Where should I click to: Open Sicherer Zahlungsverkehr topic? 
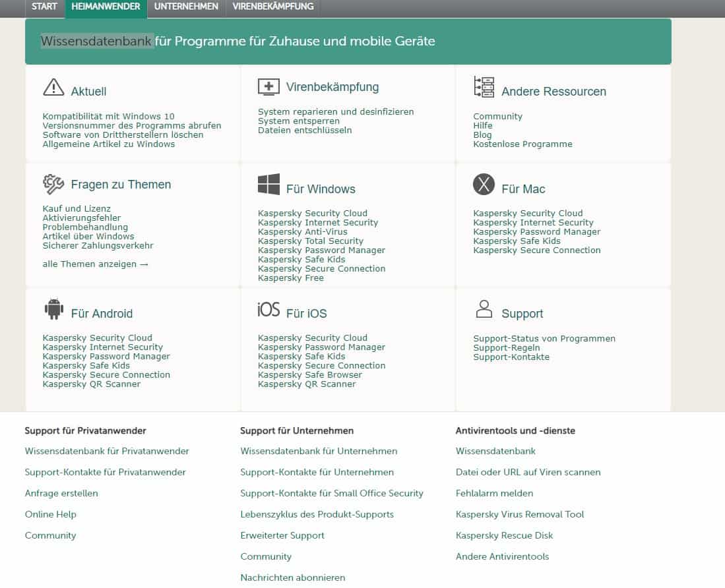coord(98,245)
